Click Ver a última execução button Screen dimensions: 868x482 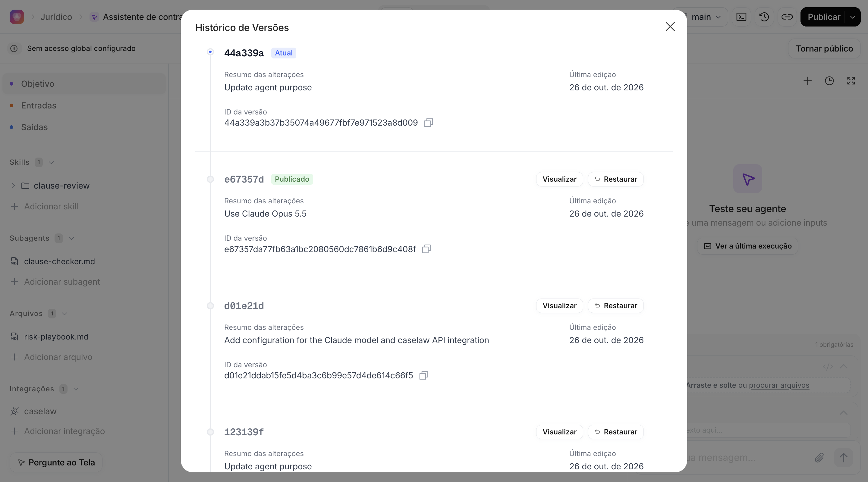pyautogui.click(x=747, y=246)
